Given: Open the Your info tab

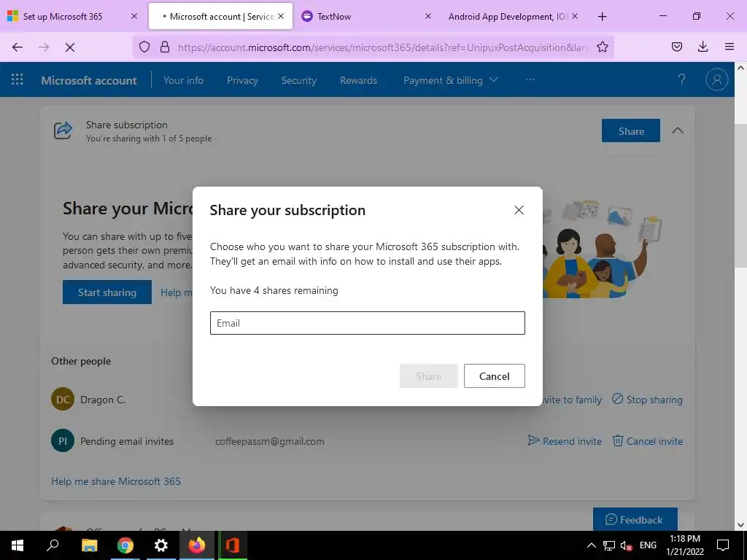Looking at the screenshot, I should (x=183, y=80).
